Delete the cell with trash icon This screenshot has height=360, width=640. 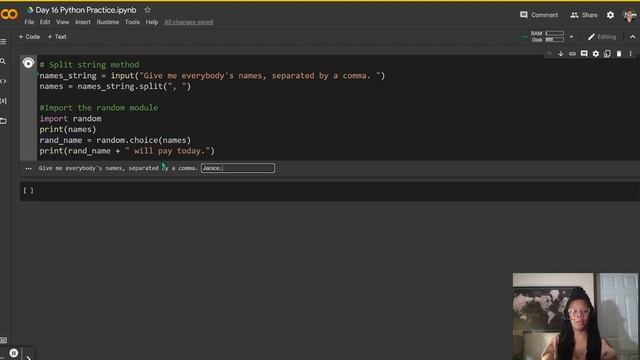point(619,54)
